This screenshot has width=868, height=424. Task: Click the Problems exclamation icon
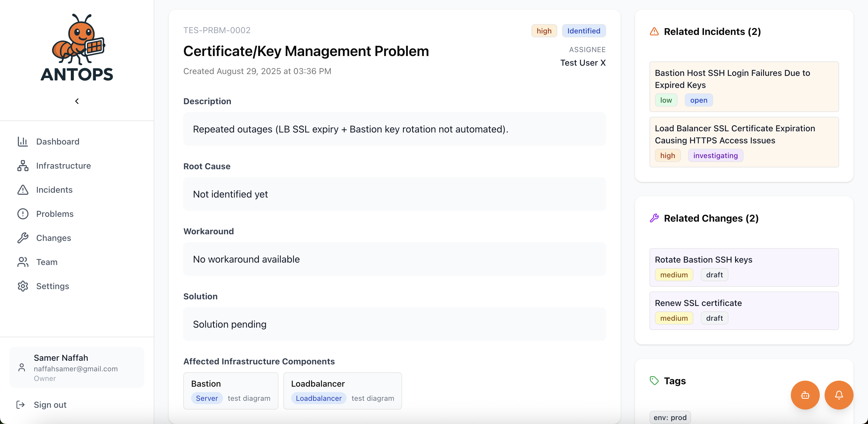tap(22, 214)
